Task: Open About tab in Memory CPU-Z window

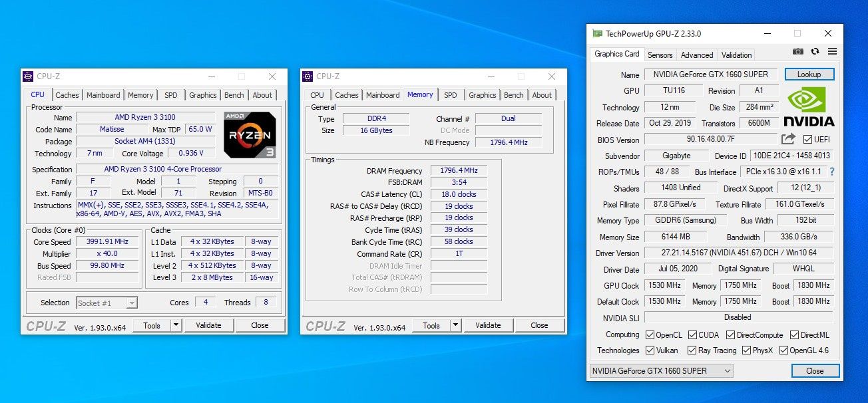Action: click(x=542, y=95)
